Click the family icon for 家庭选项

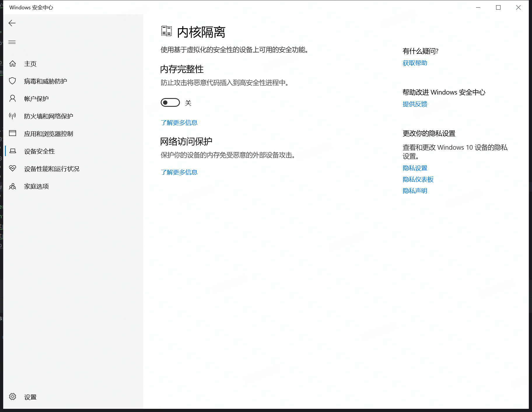pyautogui.click(x=13, y=186)
